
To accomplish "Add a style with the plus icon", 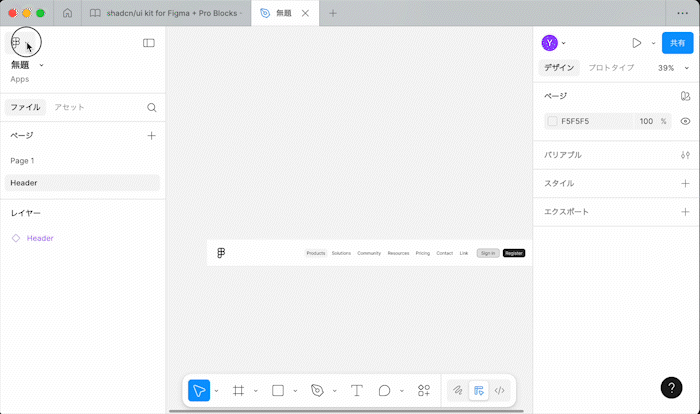I will 685,184.
